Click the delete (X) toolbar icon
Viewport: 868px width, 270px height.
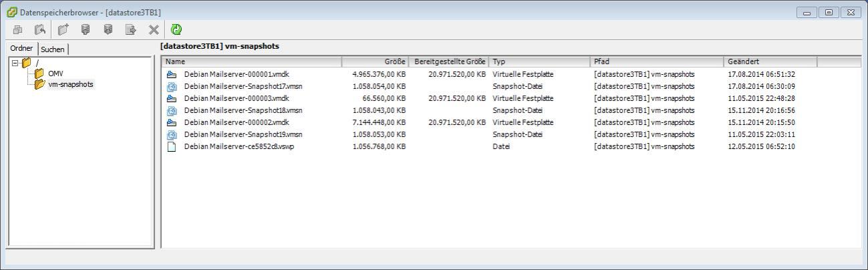click(x=154, y=29)
